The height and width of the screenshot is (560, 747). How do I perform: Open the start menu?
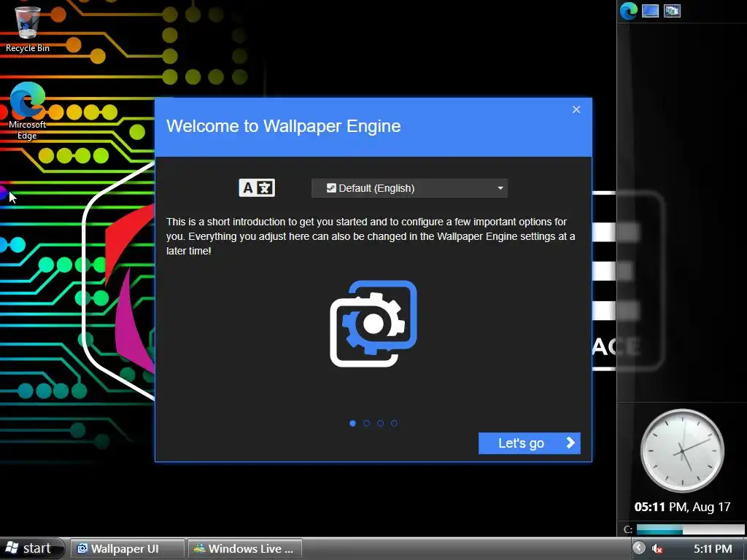point(31,548)
